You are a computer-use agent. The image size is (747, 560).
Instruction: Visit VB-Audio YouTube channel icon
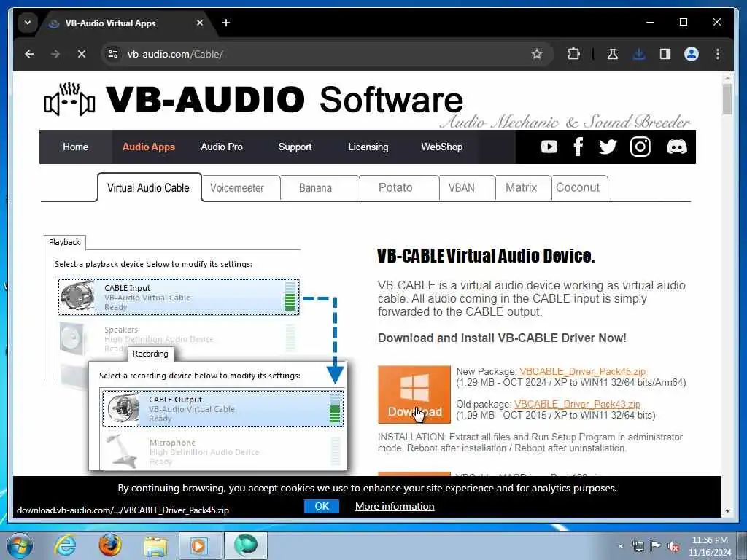click(549, 147)
